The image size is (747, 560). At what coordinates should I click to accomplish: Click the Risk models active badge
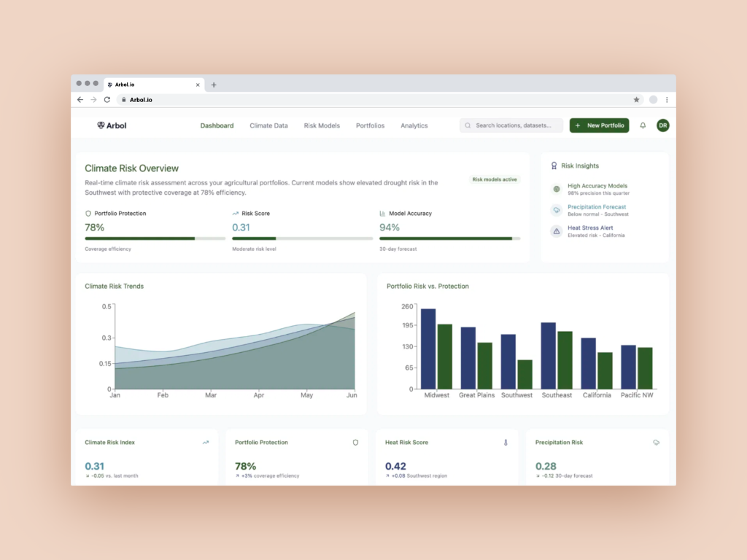point(495,179)
